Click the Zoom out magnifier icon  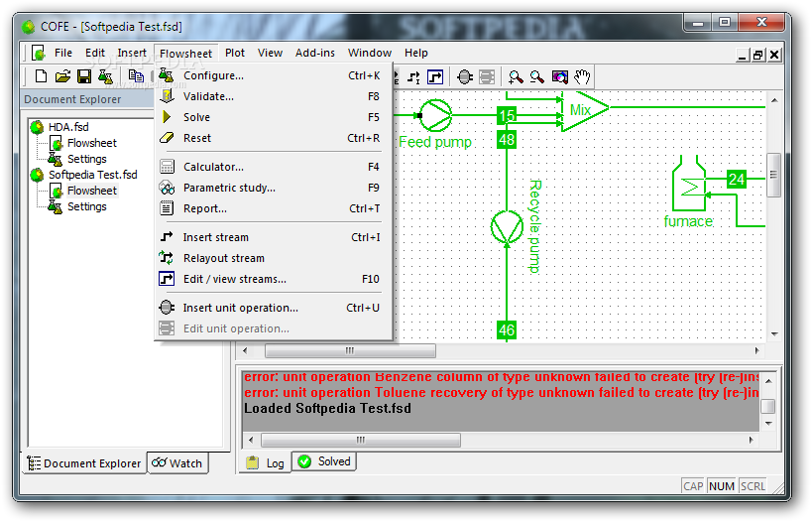pyautogui.click(x=537, y=77)
